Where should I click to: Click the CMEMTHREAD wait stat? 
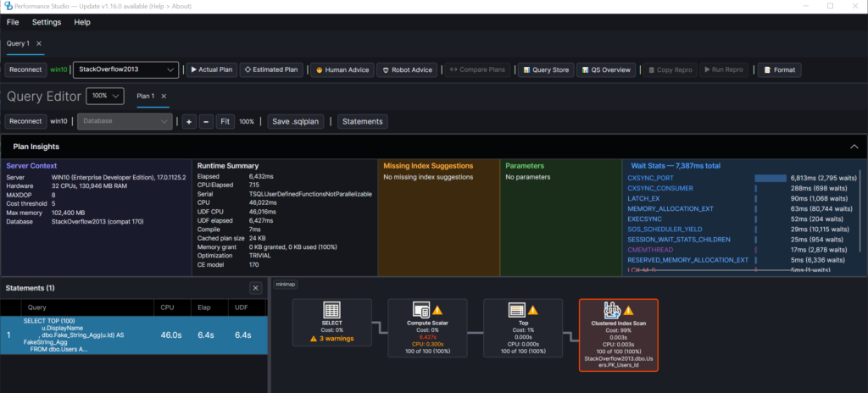(648, 250)
